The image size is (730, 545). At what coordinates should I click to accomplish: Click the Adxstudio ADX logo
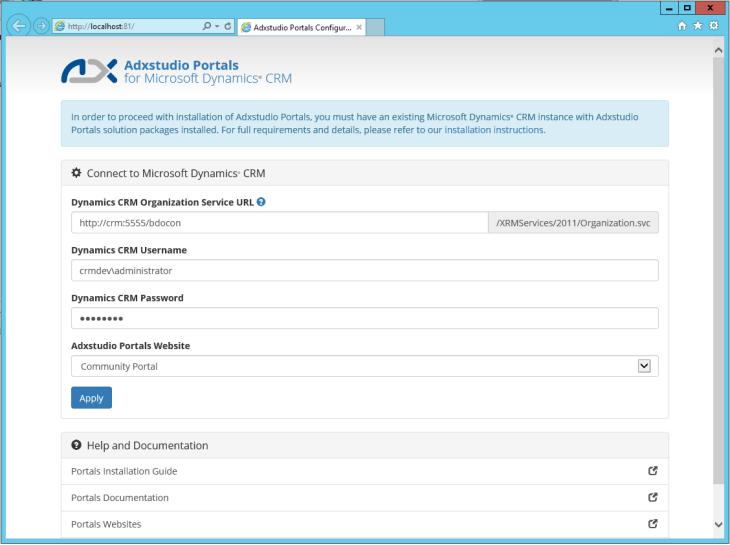pyautogui.click(x=89, y=71)
